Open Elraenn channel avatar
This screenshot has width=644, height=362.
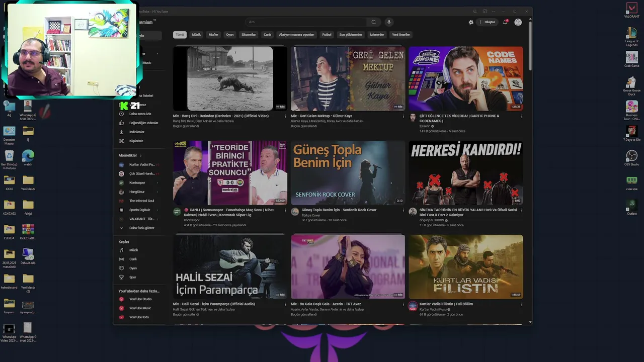pos(413,117)
